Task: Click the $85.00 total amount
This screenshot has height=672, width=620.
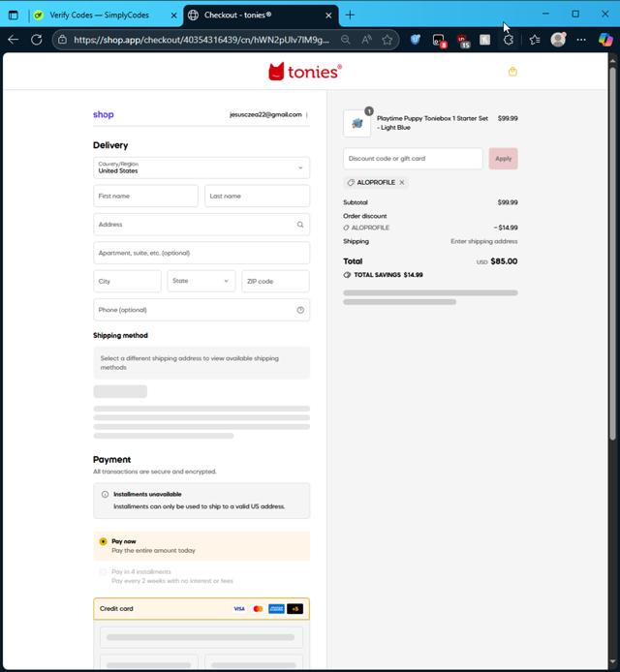Action: pyautogui.click(x=504, y=261)
